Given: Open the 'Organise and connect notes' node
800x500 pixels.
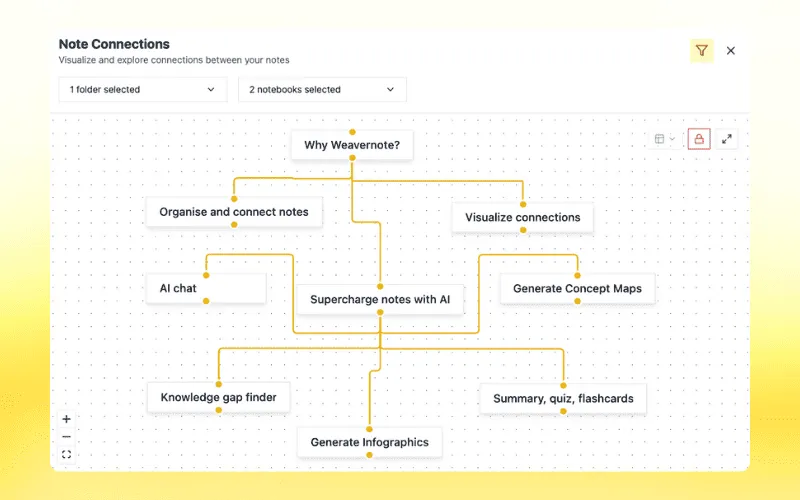Looking at the screenshot, I should click(x=234, y=212).
